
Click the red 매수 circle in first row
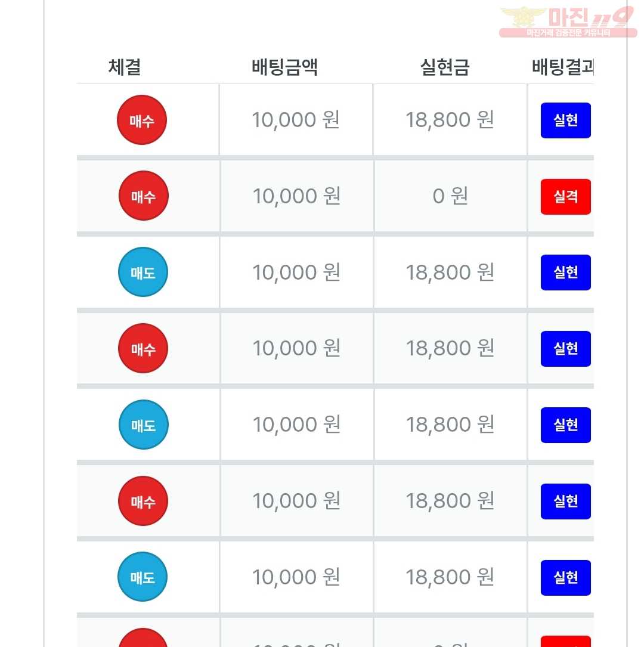[142, 120]
